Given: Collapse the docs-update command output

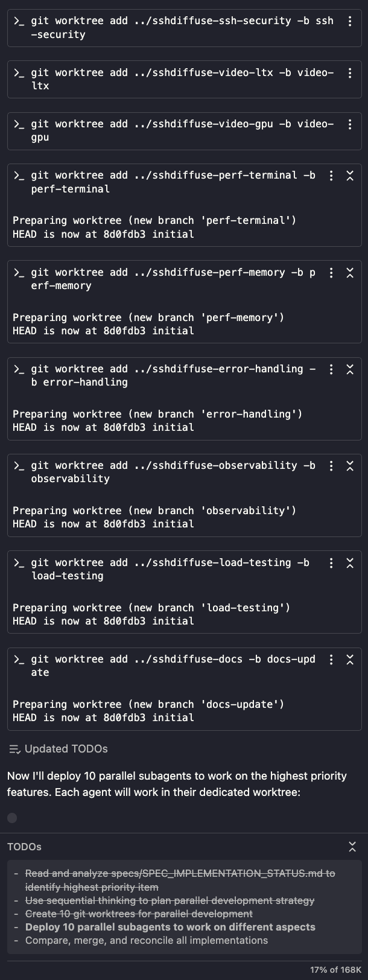Looking at the screenshot, I should click(x=350, y=660).
